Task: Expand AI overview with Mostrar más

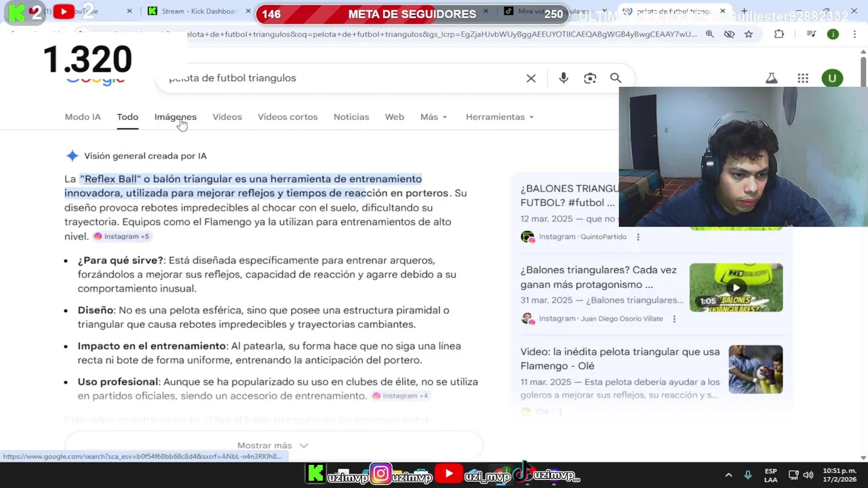Action: (x=273, y=445)
